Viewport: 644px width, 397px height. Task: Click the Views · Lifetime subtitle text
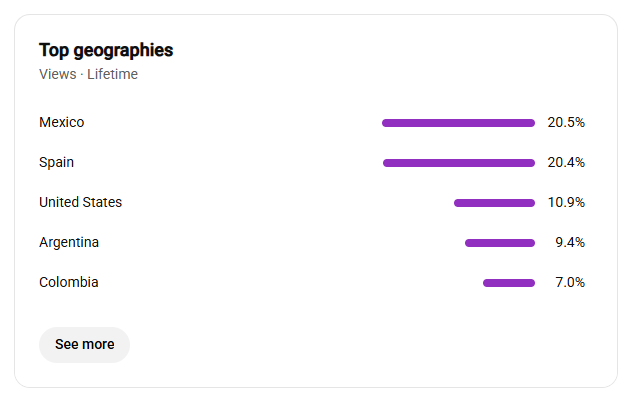88,74
